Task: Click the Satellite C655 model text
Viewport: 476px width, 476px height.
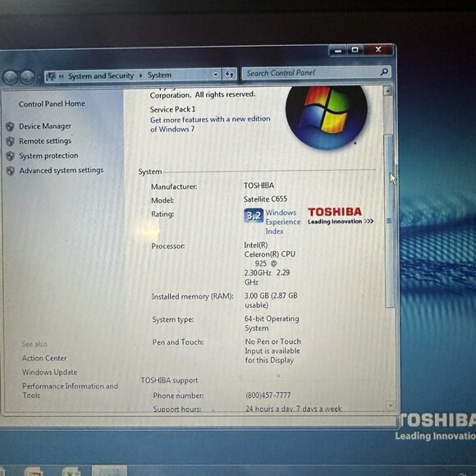Action: click(265, 199)
